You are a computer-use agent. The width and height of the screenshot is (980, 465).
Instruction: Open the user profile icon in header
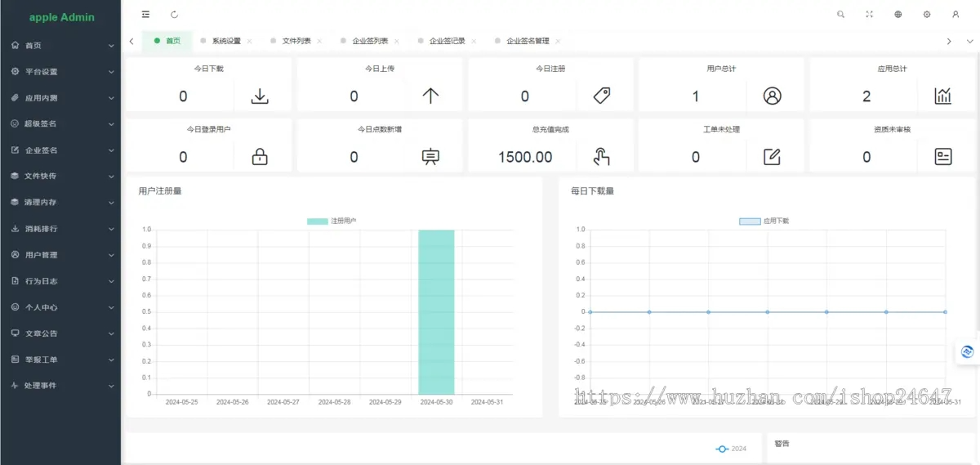[955, 14]
